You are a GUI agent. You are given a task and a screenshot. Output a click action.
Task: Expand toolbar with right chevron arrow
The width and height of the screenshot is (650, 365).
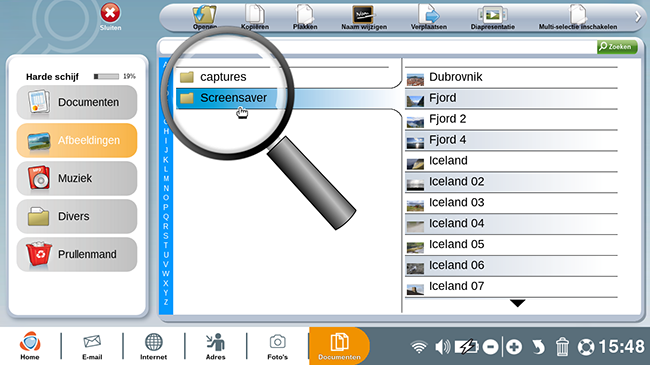pos(638,17)
